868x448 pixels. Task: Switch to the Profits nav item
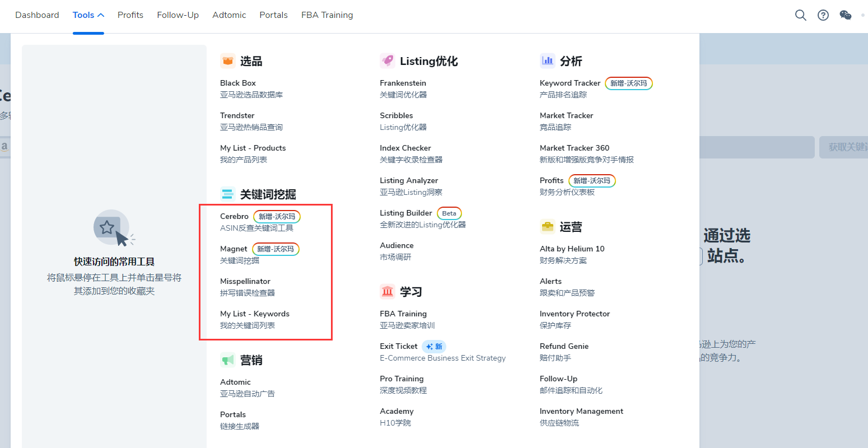130,15
